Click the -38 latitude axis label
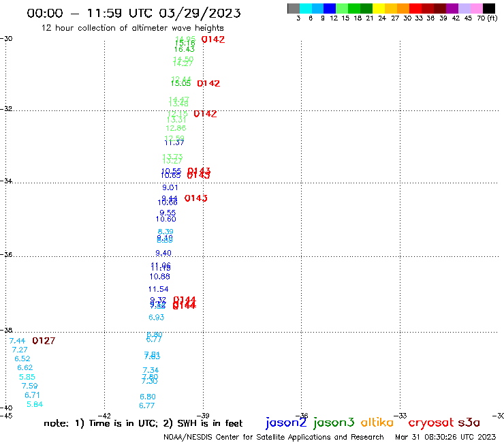Viewport: 504px width, 443px height. point(6,330)
